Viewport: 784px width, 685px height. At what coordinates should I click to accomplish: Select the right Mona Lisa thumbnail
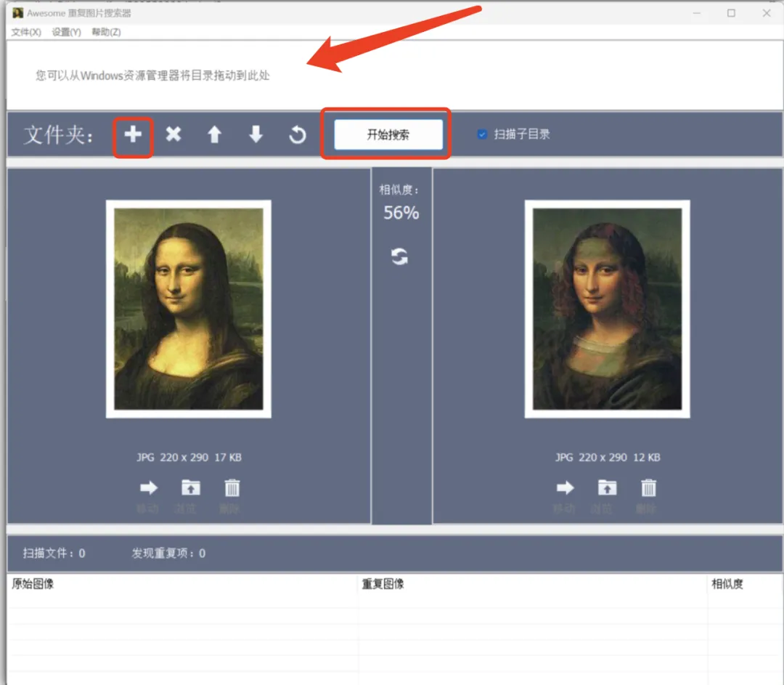point(607,309)
